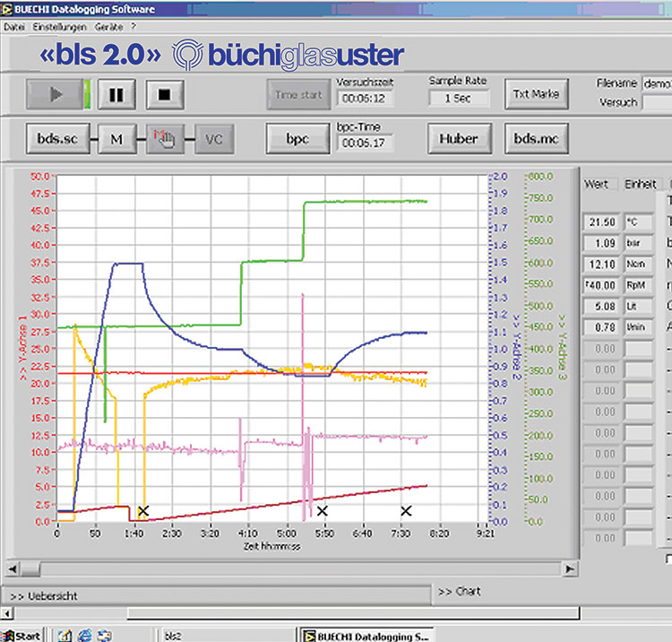Add a Txt Marke text marker
The image size is (672, 642).
click(x=536, y=94)
